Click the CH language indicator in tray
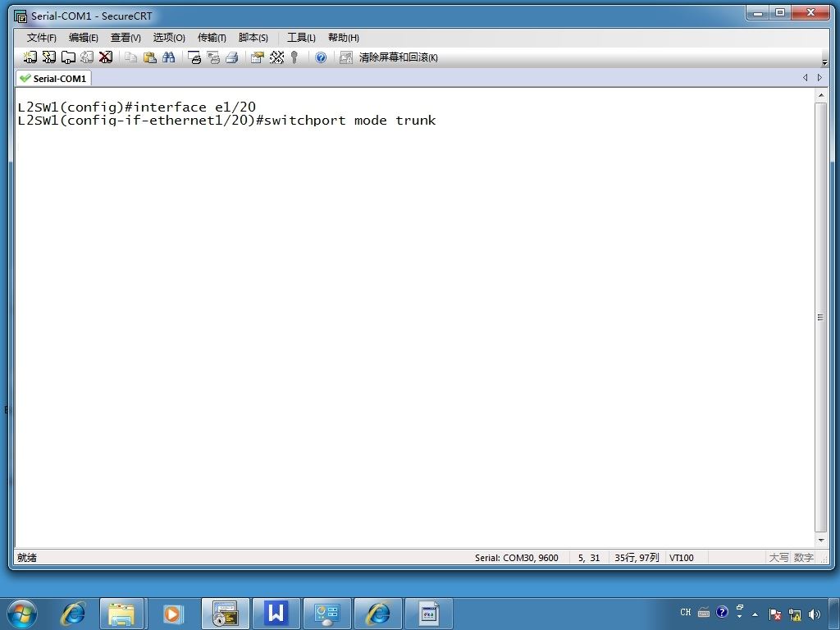 coord(685,612)
